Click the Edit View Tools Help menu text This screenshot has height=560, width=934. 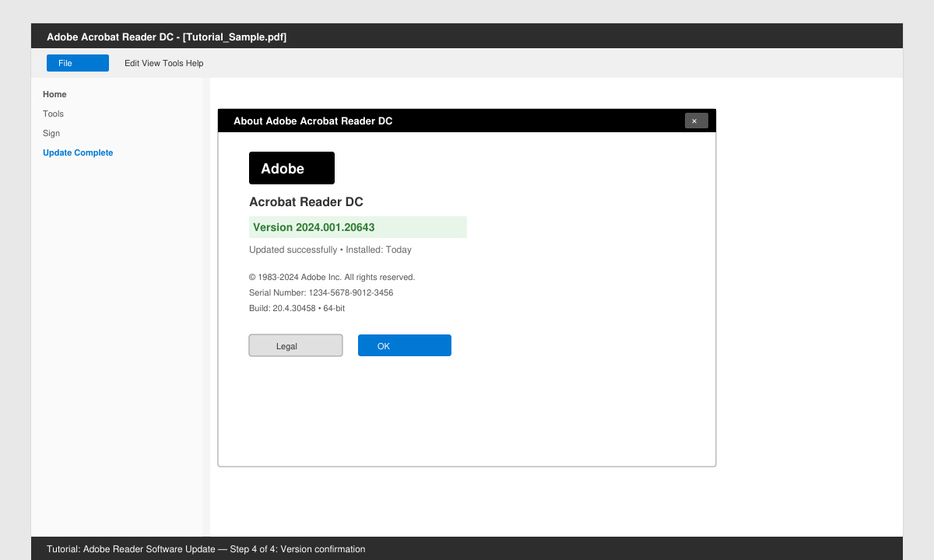(163, 63)
